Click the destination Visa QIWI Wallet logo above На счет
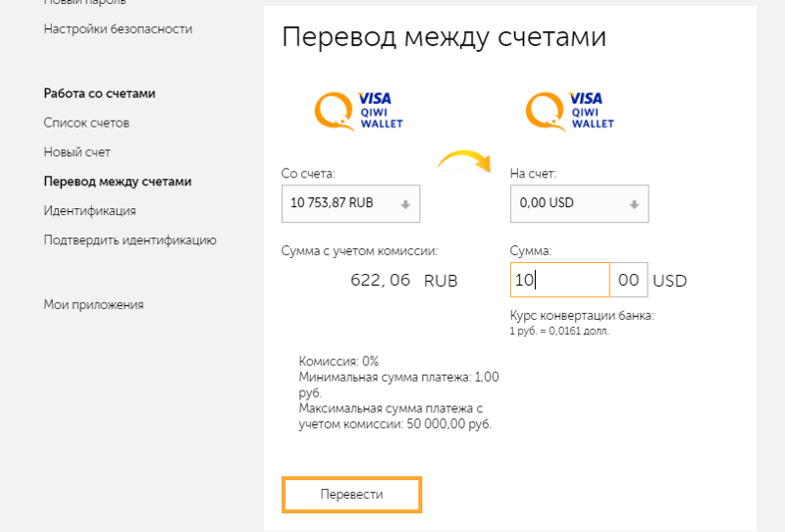785x532 pixels. (570, 111)
